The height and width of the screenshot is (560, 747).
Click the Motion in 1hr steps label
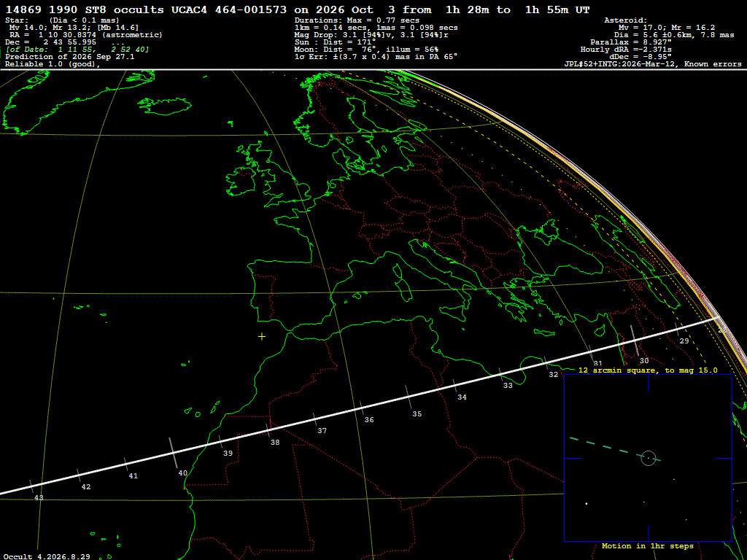pyautogui.click(x=648, y=545)
